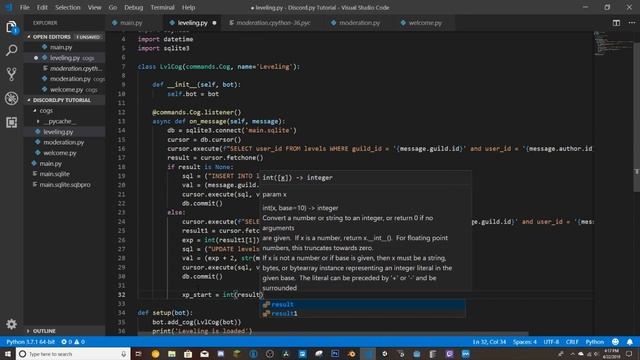Open the Extensions view in the activity bar
Image resolution: width=640 pixels, height=360 pixels.
click(x=11, y=122)
